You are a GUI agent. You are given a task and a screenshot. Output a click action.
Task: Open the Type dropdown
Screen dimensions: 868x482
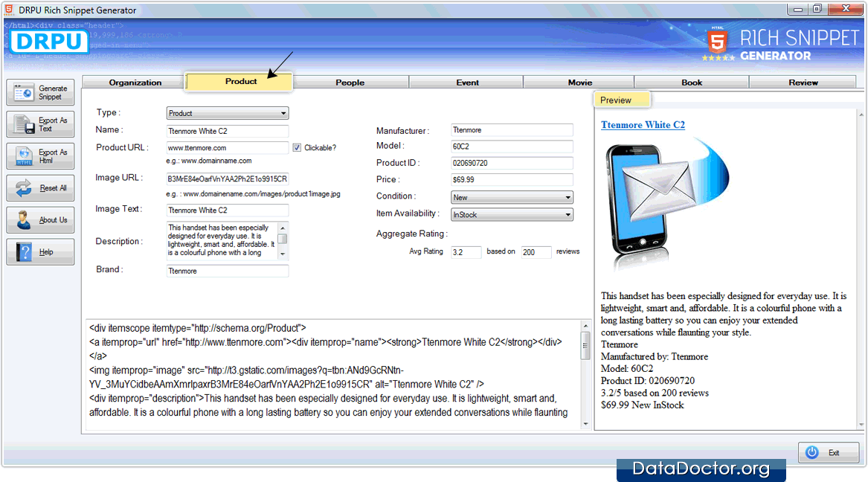coord(228,113)
